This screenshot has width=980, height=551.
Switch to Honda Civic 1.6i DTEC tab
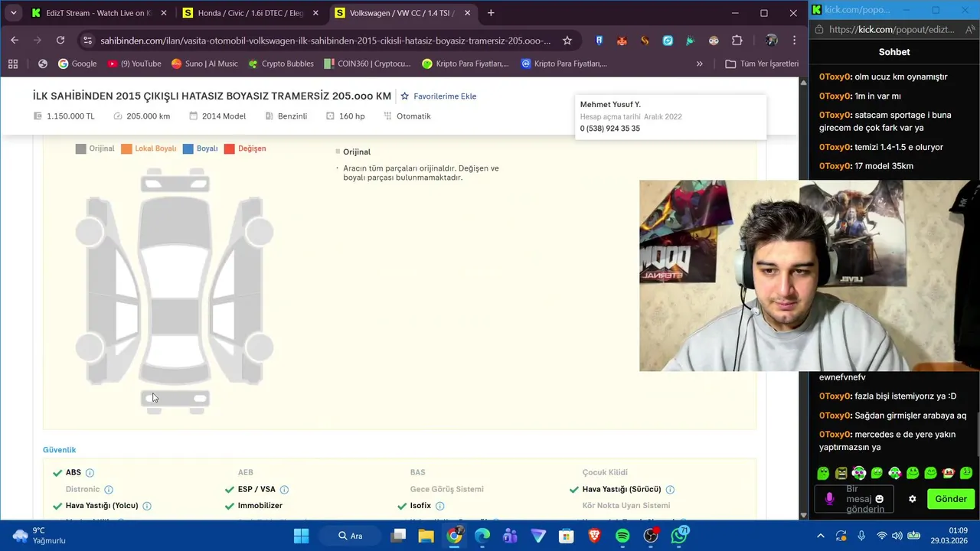coord(250,13)
